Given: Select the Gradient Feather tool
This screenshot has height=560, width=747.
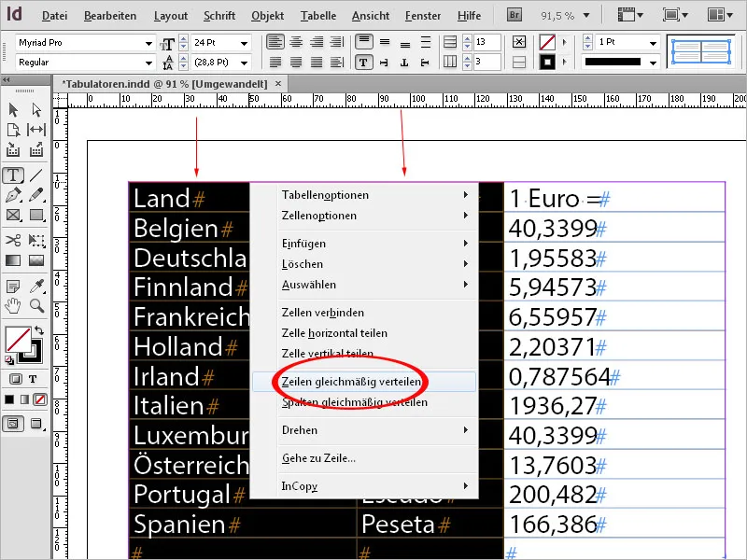Looking at the screenshot, I should coord(36,260).
